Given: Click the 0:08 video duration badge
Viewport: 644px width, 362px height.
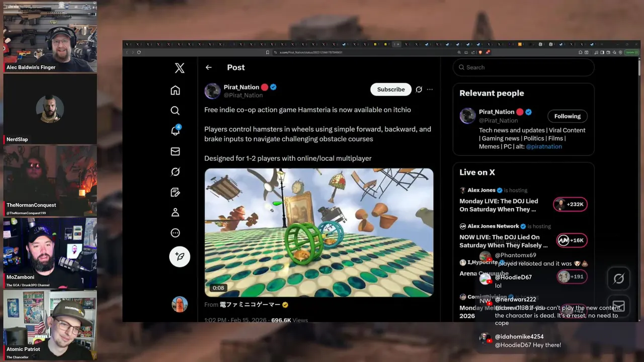Looking at the screenshot, I should 218,288.
